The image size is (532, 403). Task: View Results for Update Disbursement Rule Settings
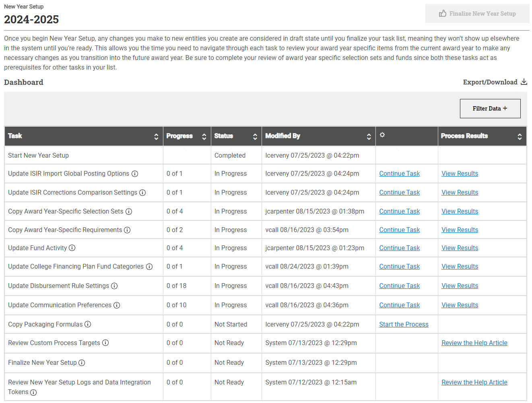click(460, 286)
